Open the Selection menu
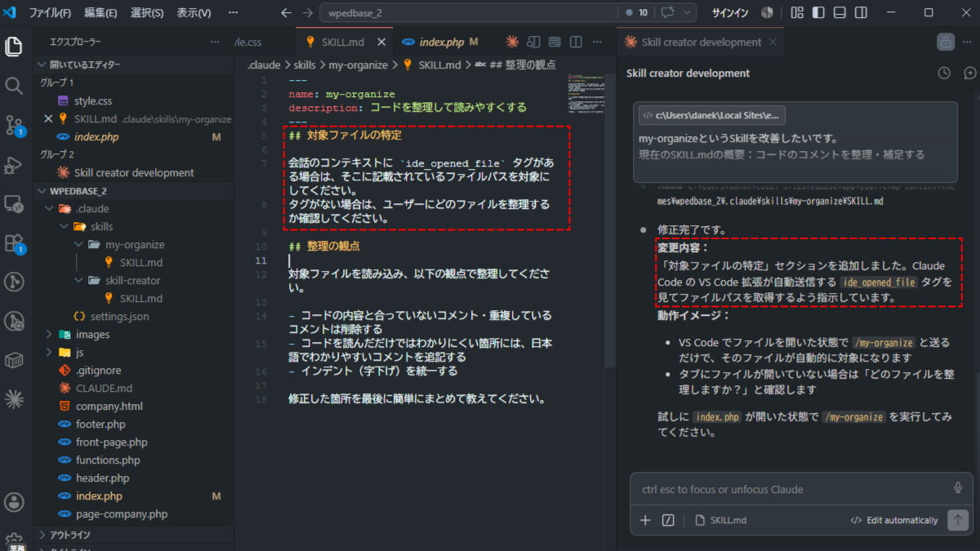980x551 pixels. (x=147, y=12)
